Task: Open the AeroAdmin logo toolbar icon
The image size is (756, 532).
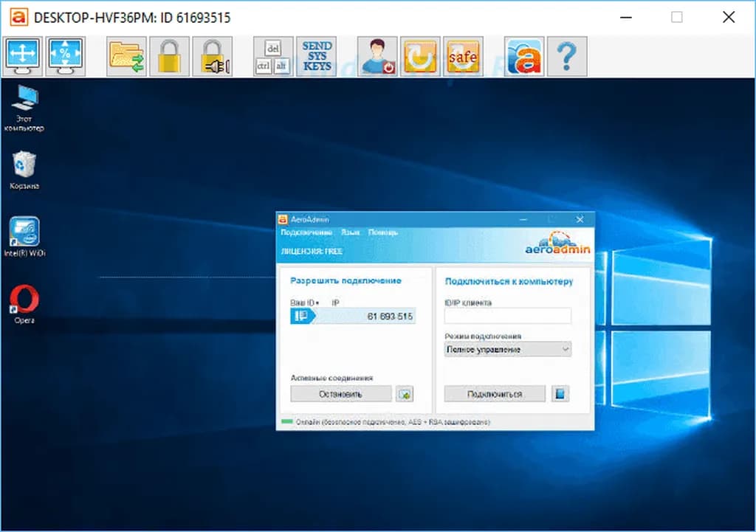Action: coord(524,56)
